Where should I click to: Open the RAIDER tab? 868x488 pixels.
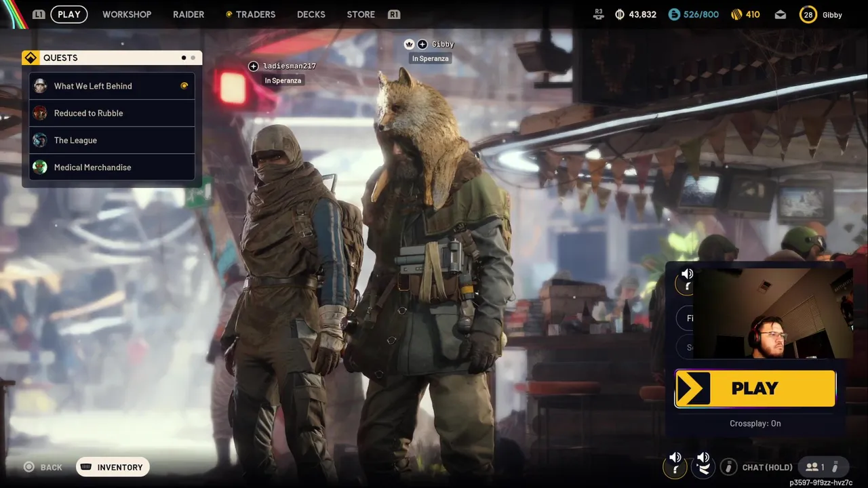pos(189,14)
